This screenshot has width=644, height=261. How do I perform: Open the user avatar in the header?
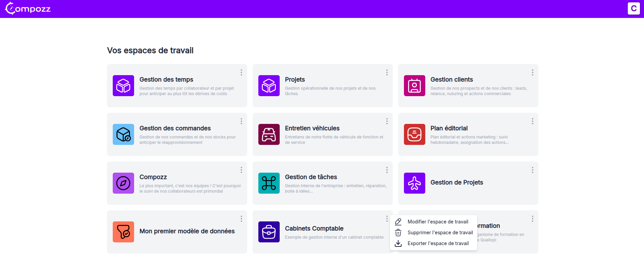(634, 8)
